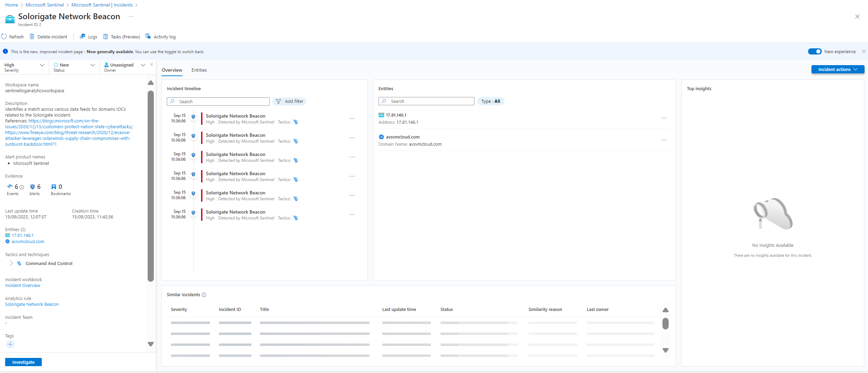
Task: Click the avsvmcloud.com link in left panel
Action: pos(28,242)
